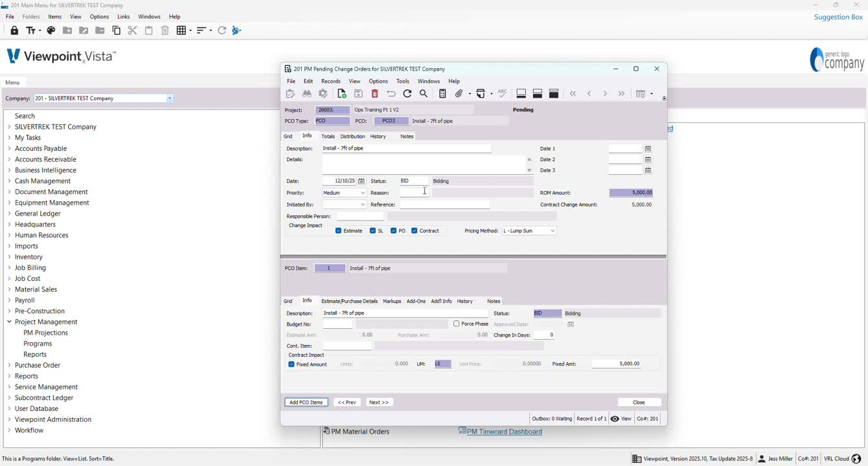Click the spell check ABC icon
The image size is (868, 466).
pyautogui.click(x=502, y=94)
